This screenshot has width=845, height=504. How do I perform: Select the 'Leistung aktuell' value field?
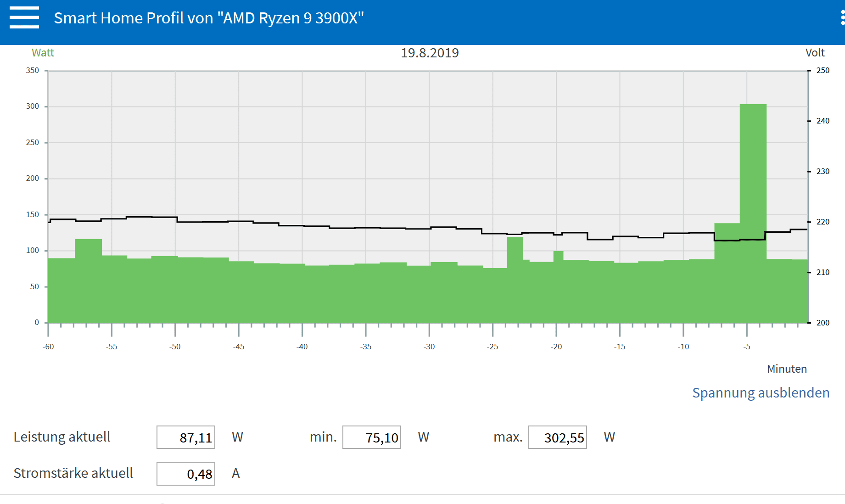point(186,437)
